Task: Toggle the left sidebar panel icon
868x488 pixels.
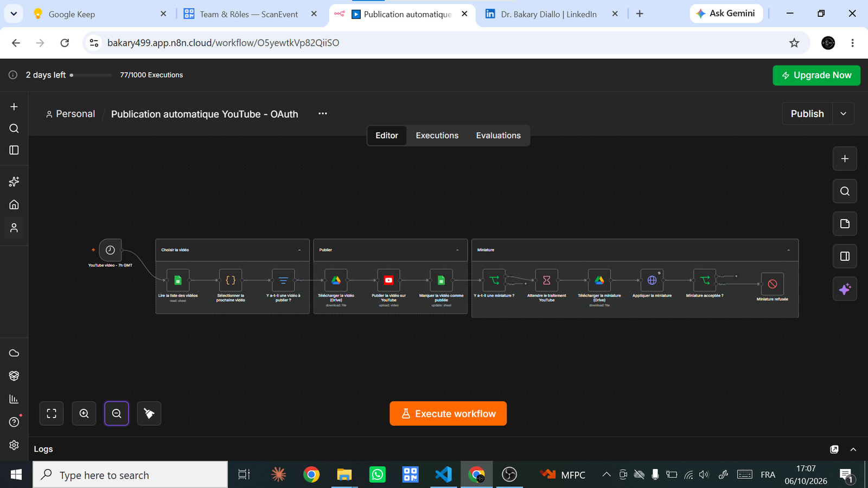Action: (x=14, y=150)
